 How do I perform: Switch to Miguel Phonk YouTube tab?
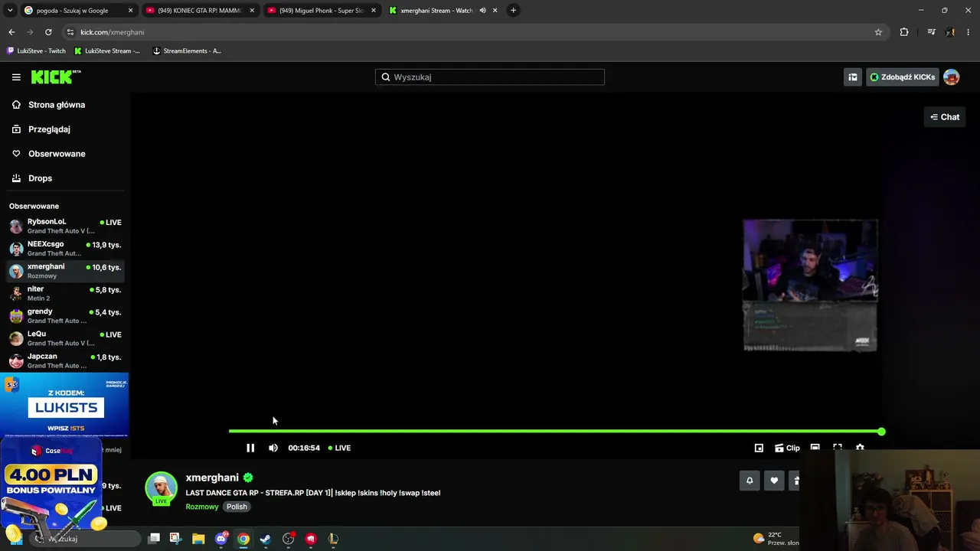coord(321,11)
